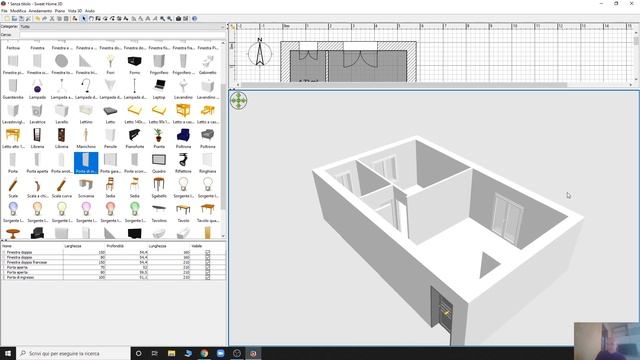The height and width of the screenshot is (360, 640).
Task: Toggle Visibile for Finestra doppia francese
Action: coord(207,262)
